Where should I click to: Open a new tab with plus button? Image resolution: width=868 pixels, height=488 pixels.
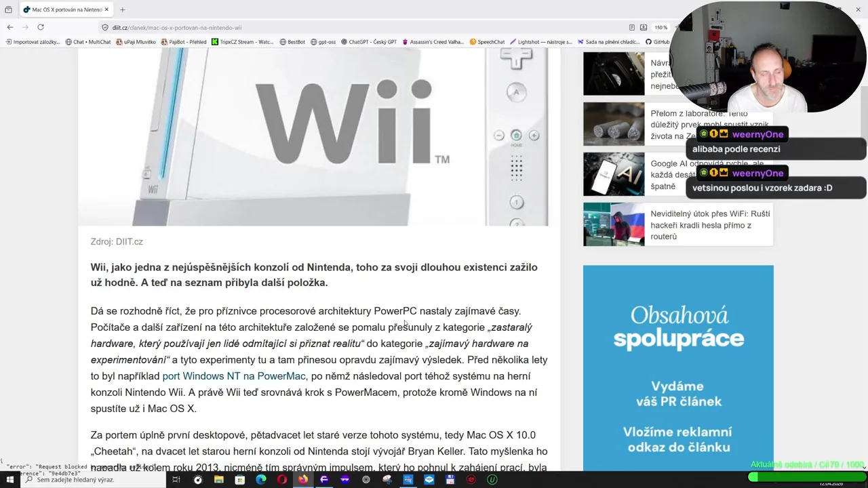coord(123,9)
